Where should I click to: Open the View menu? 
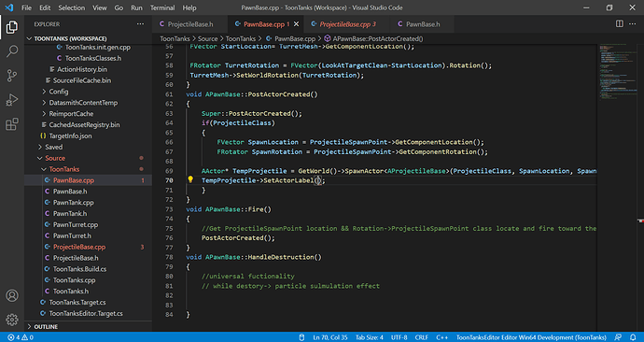point(99,7)
